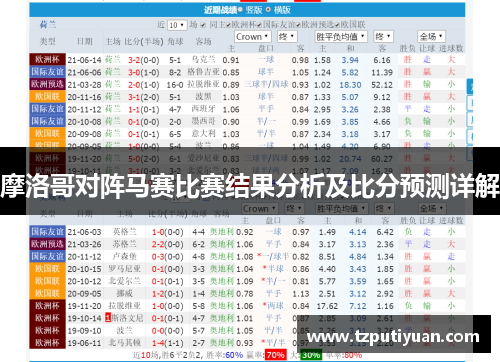The width and height of the screenshot is (500, 362).
Task: Click the 欧国联 label on the 20-11-16 row
Action: coord(47,97)
